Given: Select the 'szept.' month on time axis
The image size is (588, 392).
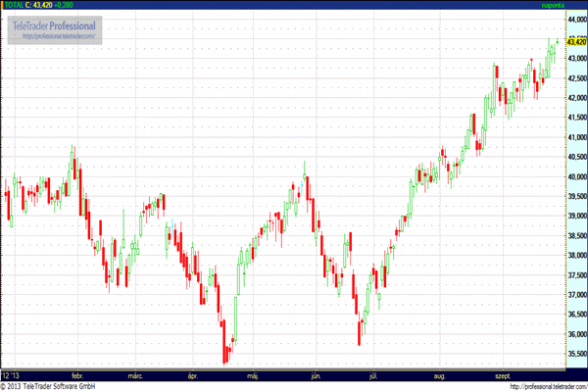Looking at the screenshot, I should (503, 374).
